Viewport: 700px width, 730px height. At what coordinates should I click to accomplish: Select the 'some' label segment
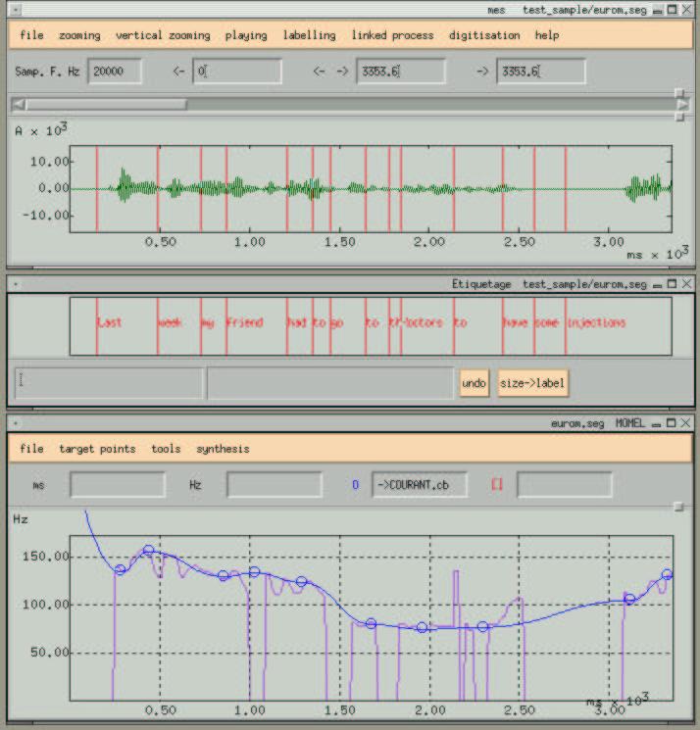click(x=546, y=322)
